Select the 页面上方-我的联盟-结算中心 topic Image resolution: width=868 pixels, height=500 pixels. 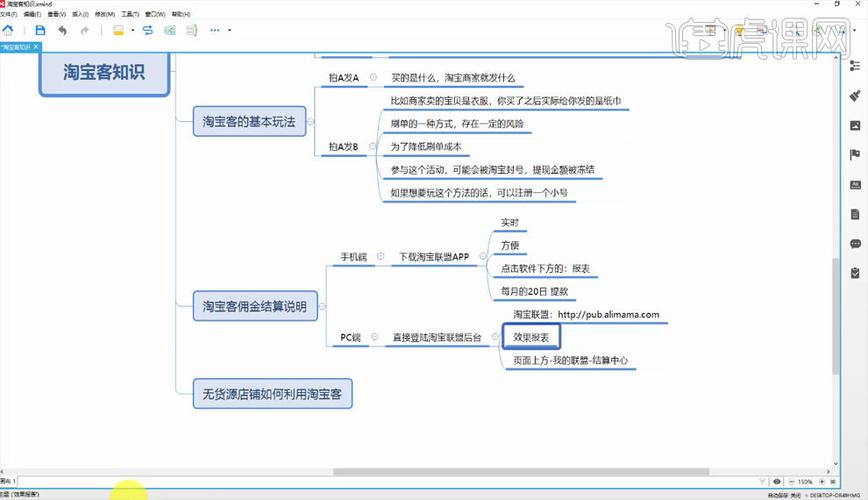click(571, 360)
